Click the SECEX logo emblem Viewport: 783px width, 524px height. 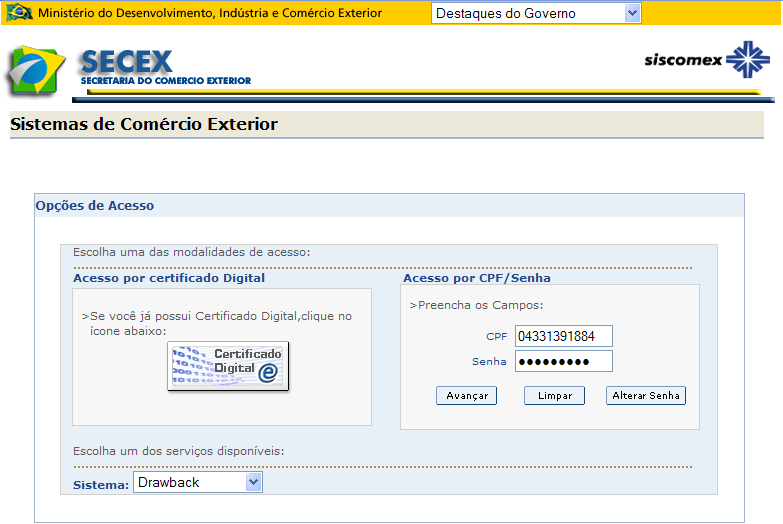click(x=36, y=71)
